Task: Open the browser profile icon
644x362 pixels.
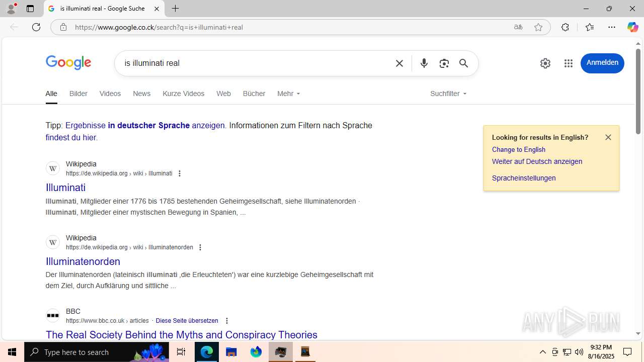Action: coord(11,9)
